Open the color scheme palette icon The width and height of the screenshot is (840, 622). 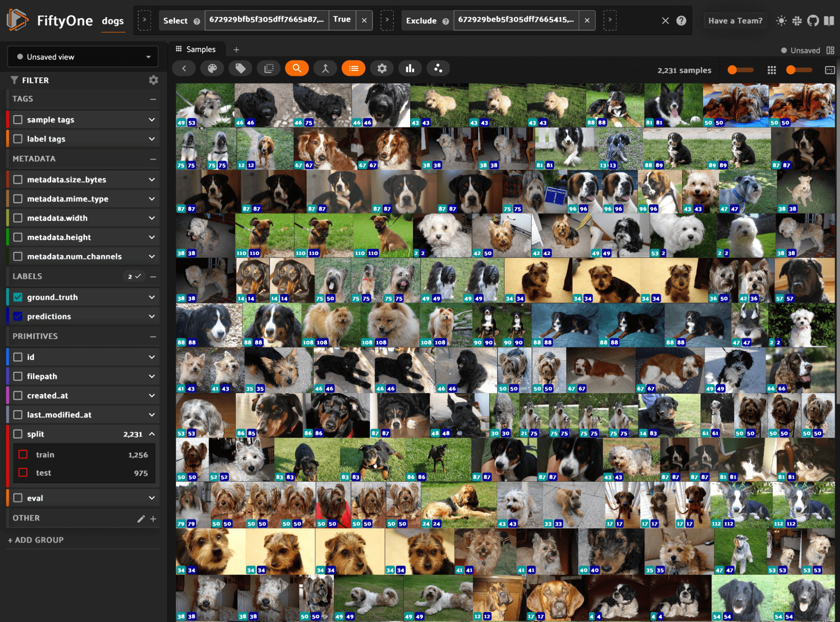coord(212,68)
